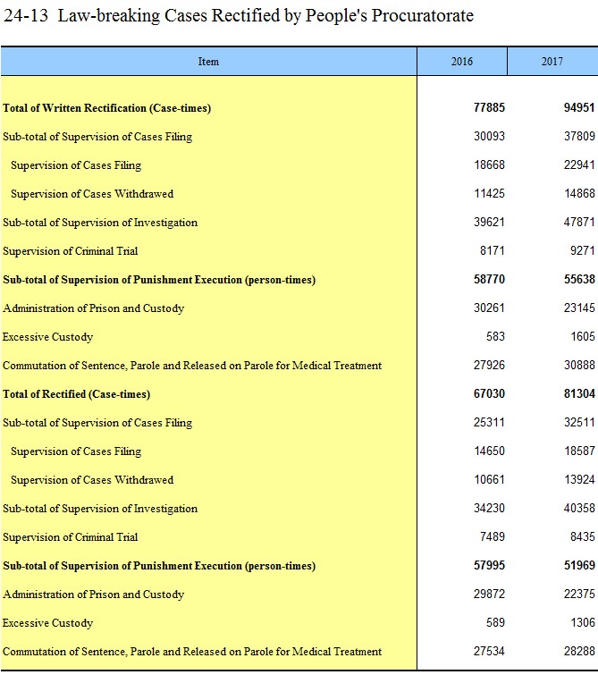Click the value 14650
Viewport: 598px width, 700px height.
coord(489,451)
